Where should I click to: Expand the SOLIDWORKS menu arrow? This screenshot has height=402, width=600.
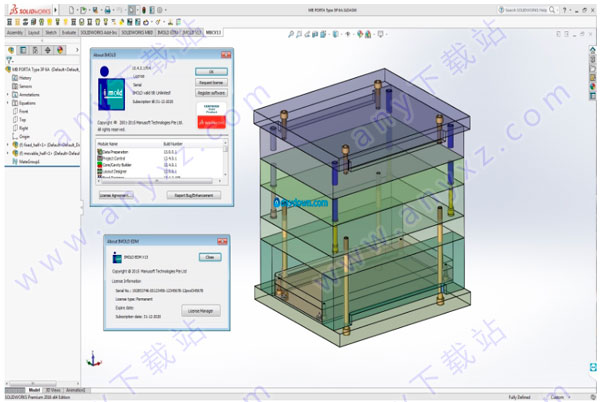tap(55, 10)
